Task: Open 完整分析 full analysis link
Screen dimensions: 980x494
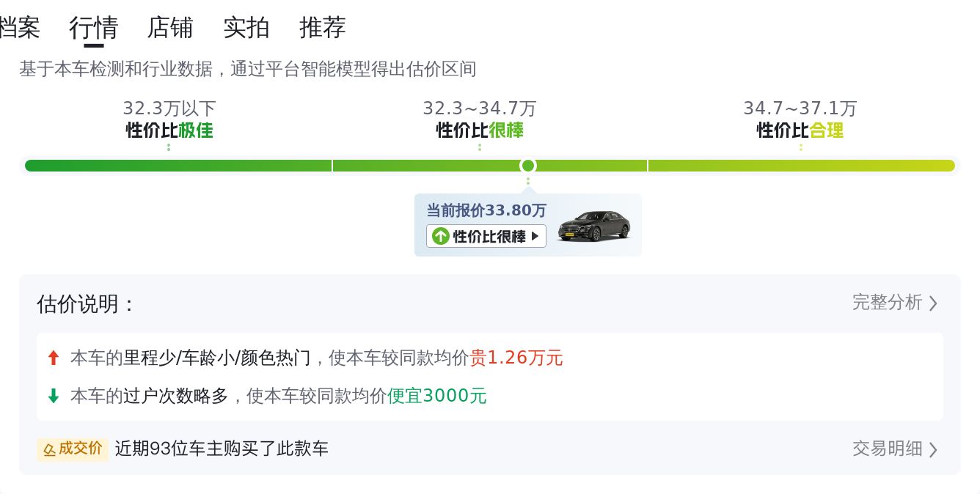Action: tap(887, 303)
